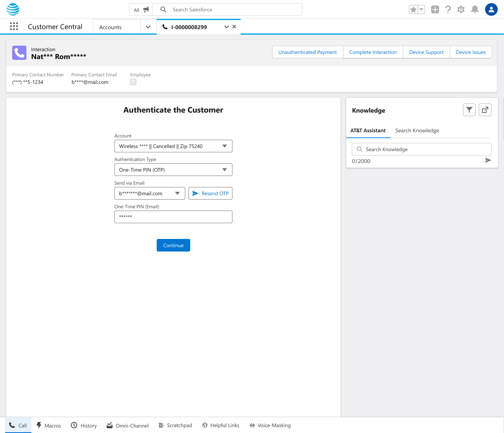
Task: Click the Device Issues button
Action: point(471,52)
